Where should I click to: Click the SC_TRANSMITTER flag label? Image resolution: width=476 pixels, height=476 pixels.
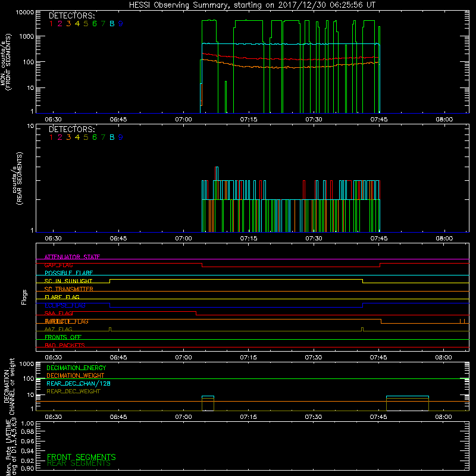(x=69, y=289)
